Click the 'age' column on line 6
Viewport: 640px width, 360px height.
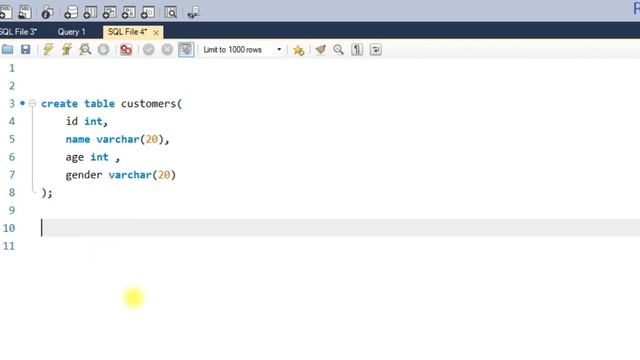pos(75,157)
